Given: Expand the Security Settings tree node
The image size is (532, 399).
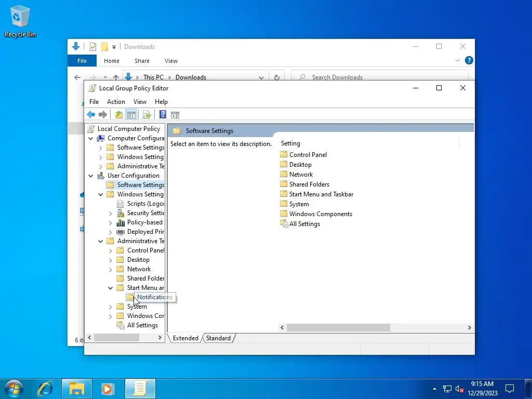Looking at the screenshot, I should pyautogui.click(x=110, y=214).
